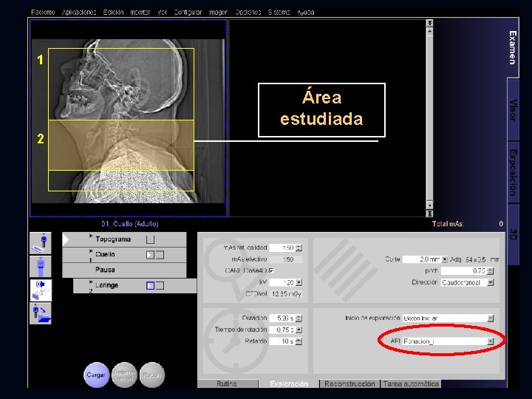The height and width of the screenshot is (399, 532).
Task: Click the image scrollbar down arrow
Action: click(x=429, y=205)
